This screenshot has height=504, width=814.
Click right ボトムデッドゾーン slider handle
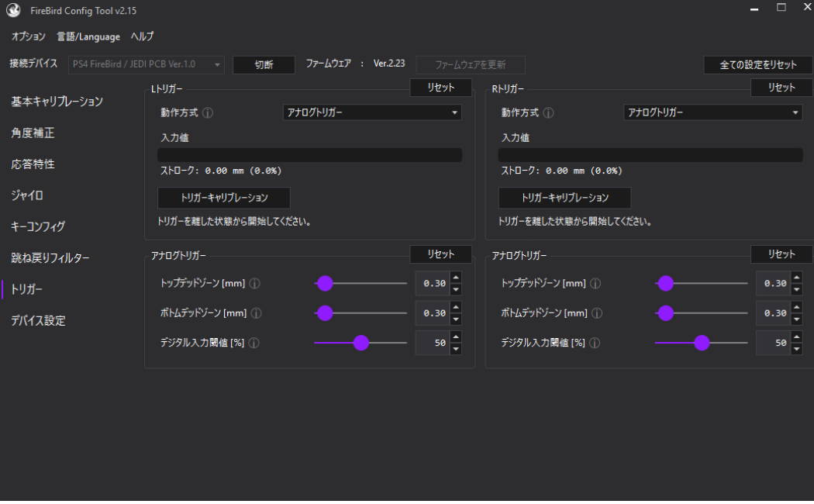coord(665,313)
